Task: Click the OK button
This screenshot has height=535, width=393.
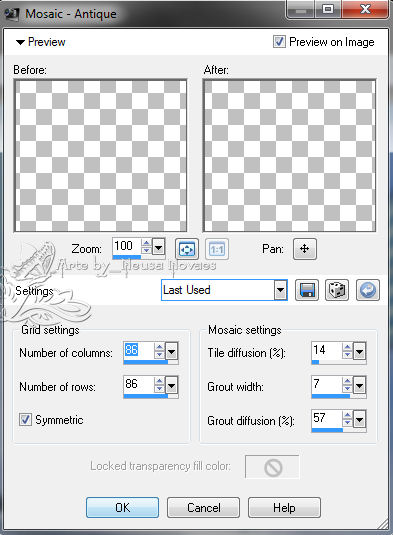Action: pos(122,508)
